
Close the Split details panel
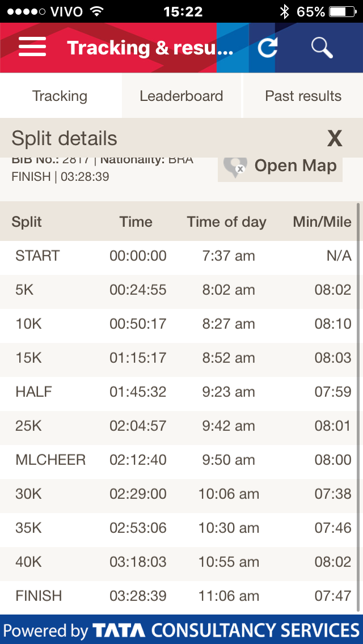coord(335,138)
